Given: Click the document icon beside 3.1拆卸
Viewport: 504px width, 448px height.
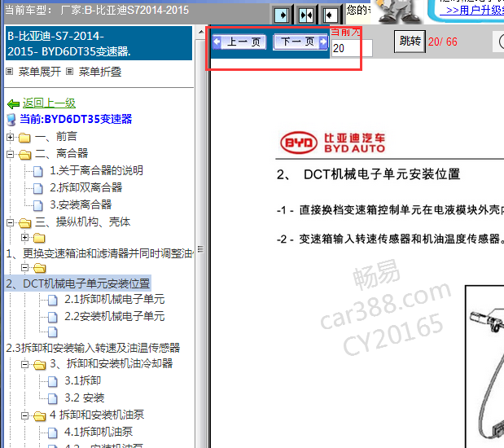Looking at the screenshot, I should click(x=52, y=381).
